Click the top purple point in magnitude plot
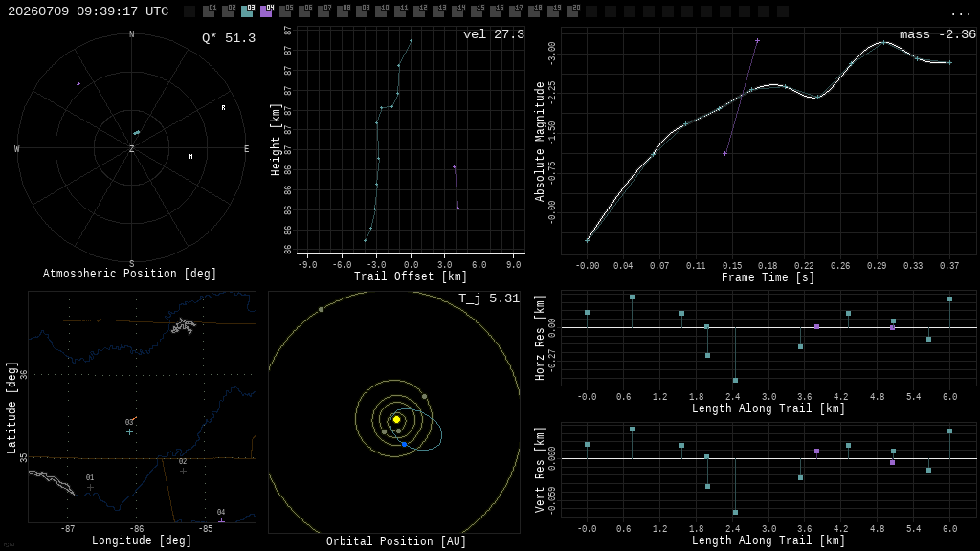The image size is (980, 551). click(757, 41)
